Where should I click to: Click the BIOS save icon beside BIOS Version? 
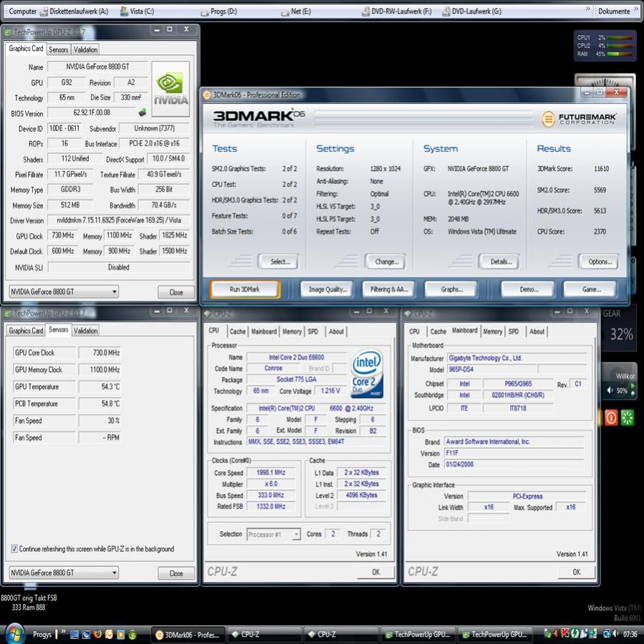142,112
